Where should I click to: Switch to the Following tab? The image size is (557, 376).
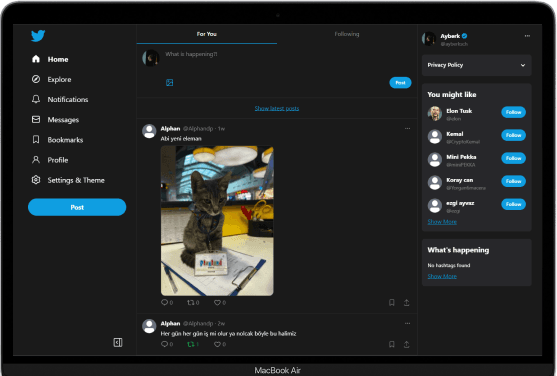[347, 34]
